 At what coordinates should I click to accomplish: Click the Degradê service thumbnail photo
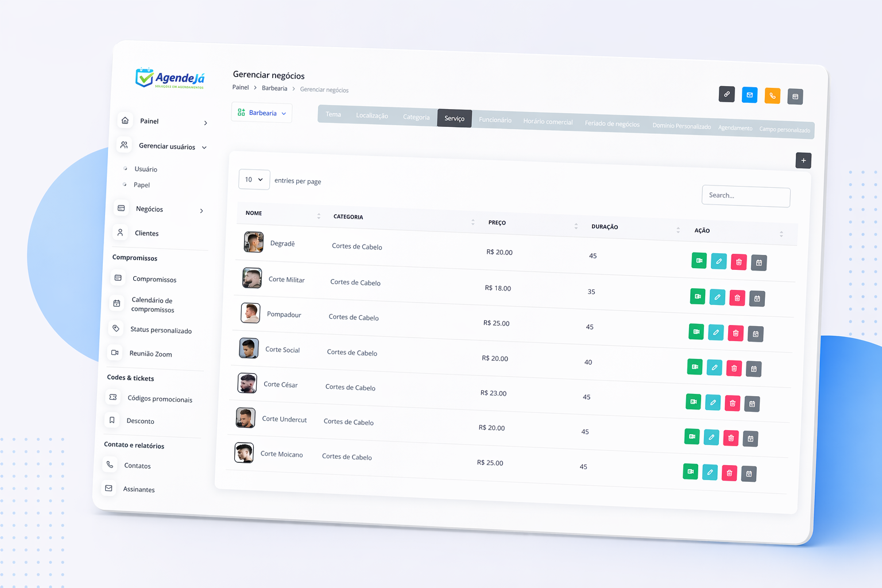(254, 242)
